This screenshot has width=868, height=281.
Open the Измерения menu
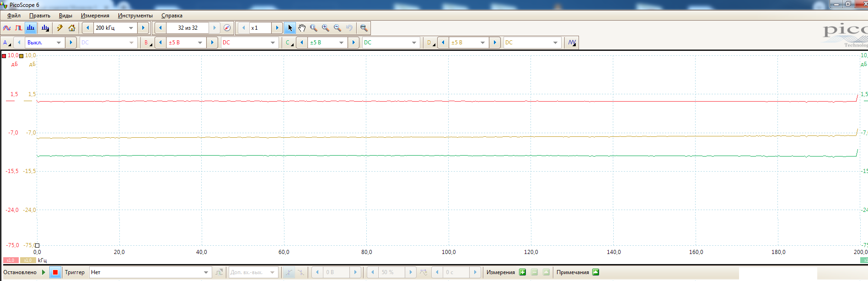click(x=95, y=16)
